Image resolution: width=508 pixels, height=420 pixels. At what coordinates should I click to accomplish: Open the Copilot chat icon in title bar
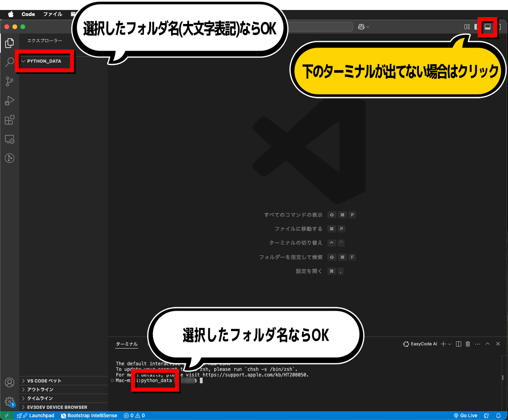361,27
